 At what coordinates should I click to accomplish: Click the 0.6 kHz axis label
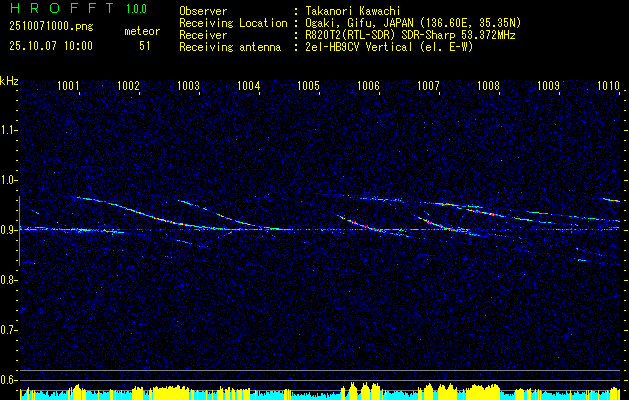(x=8, y=380)
